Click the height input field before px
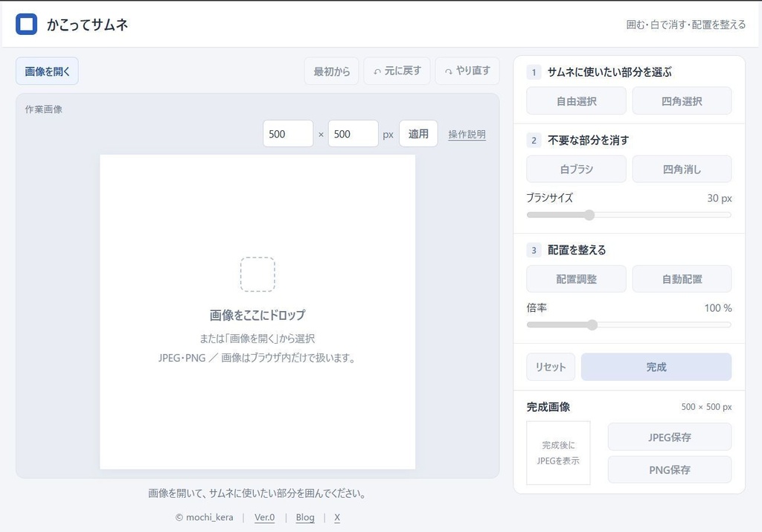 (x=353, y=134)
